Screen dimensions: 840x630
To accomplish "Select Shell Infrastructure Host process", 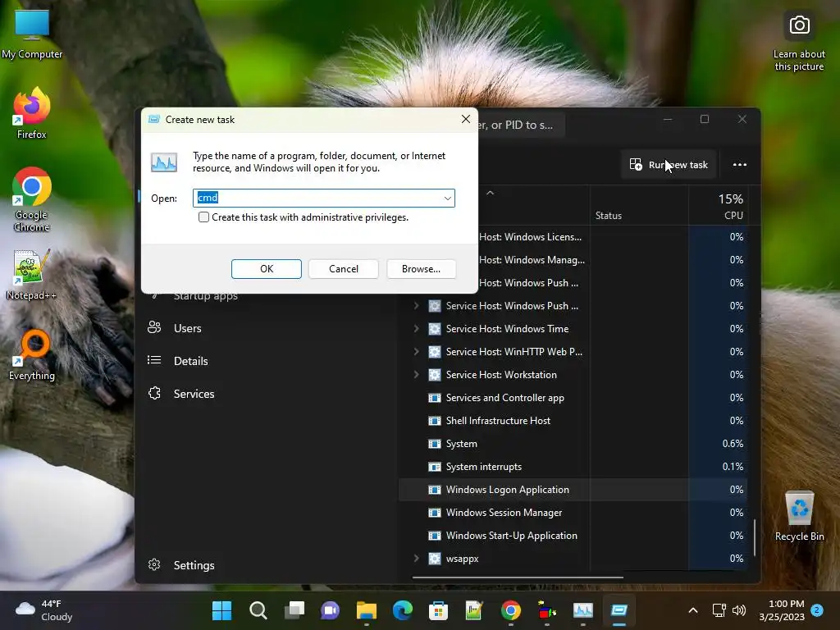I will [x=573, y=421].
